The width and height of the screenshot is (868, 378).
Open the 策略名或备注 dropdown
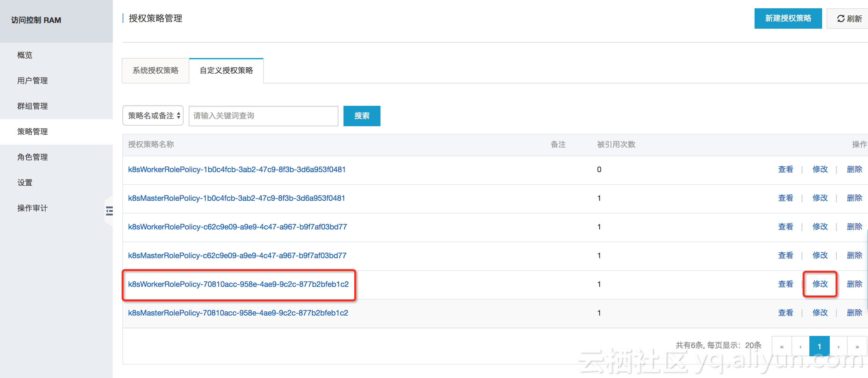point(153,116)
